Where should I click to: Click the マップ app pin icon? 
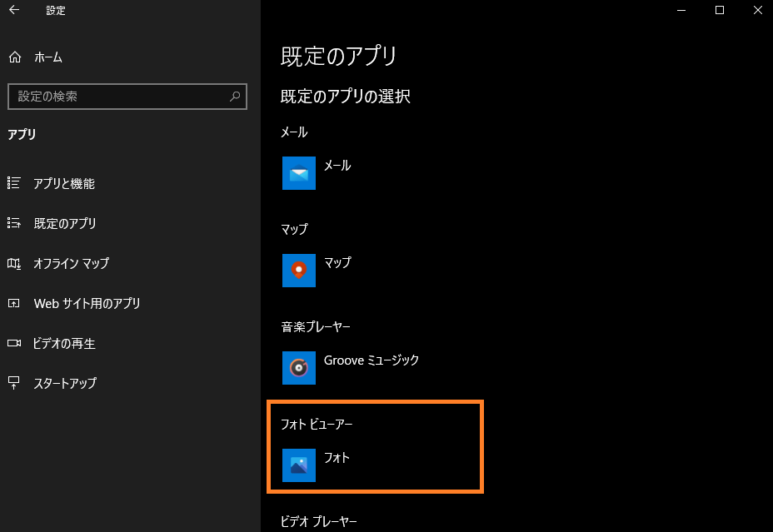point(299,271)
